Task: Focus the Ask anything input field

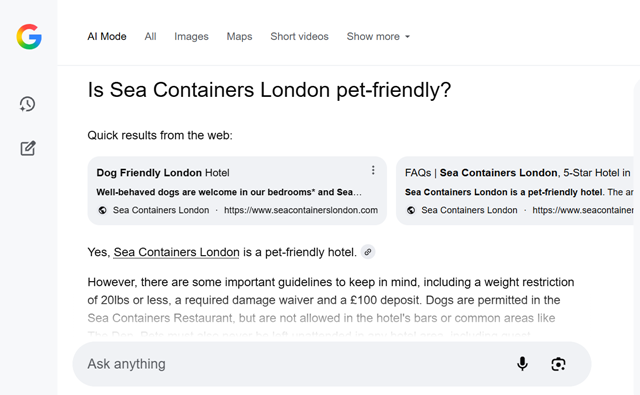Action: coord(294,364)
